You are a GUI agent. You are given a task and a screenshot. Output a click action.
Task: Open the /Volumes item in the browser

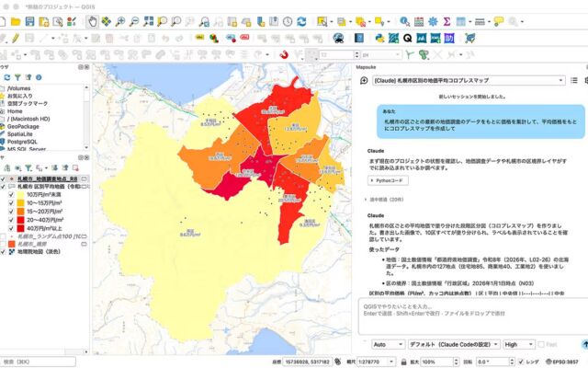18,88
